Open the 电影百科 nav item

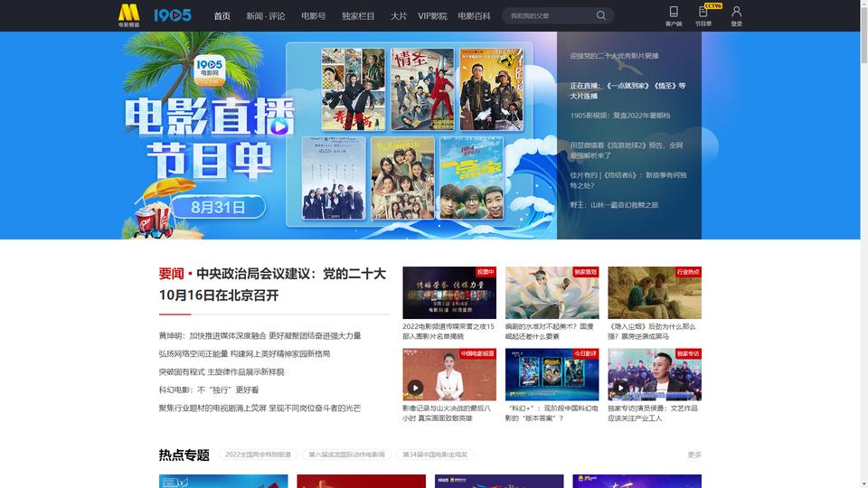pos(474,16)
